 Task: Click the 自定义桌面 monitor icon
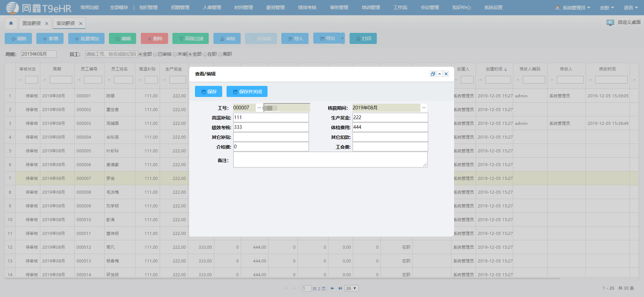610,22
